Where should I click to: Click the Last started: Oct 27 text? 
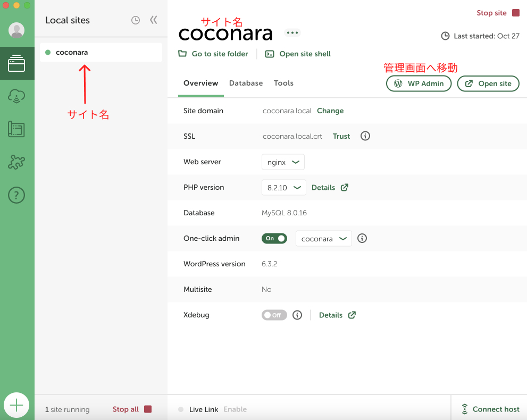pos(487,36)
